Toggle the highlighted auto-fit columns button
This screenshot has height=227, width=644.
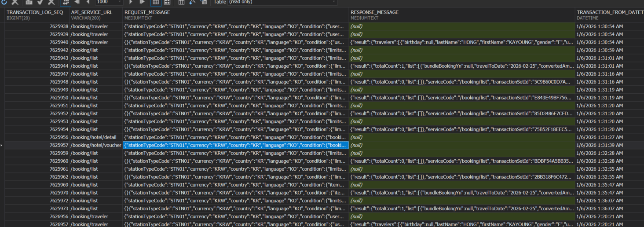pos(65,2)
